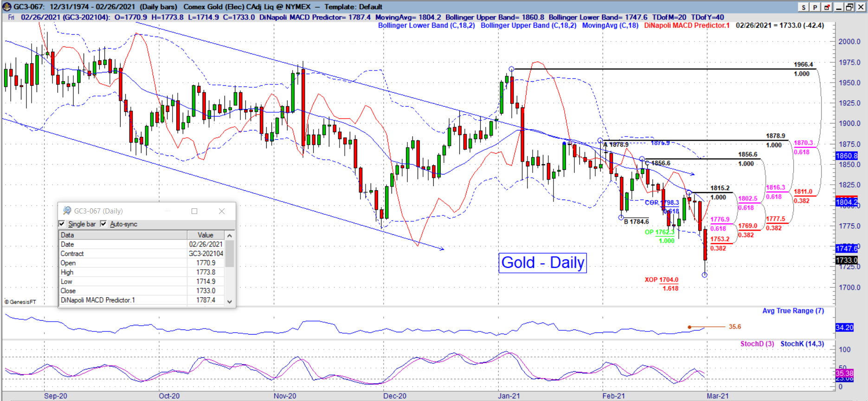This screenshot has height=401, width=868.
Task: Click the 2000.0 price axis label
Action: click(x=849, y=41)
